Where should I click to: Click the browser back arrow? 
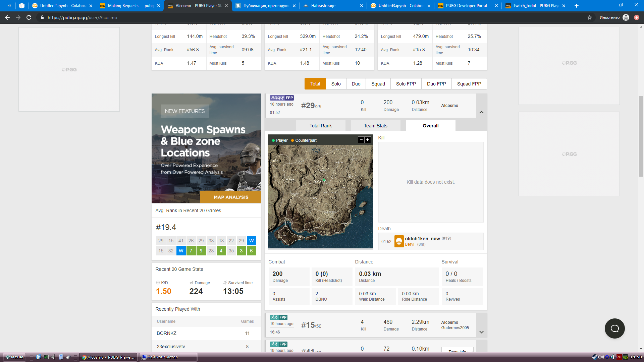point(7,17)
